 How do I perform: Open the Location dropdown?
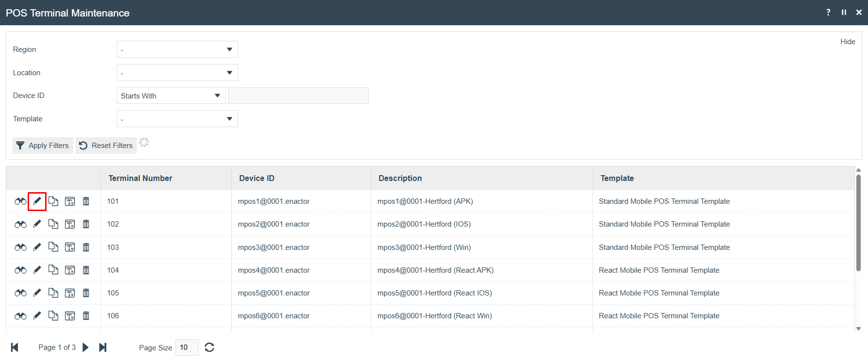point(177,73)
